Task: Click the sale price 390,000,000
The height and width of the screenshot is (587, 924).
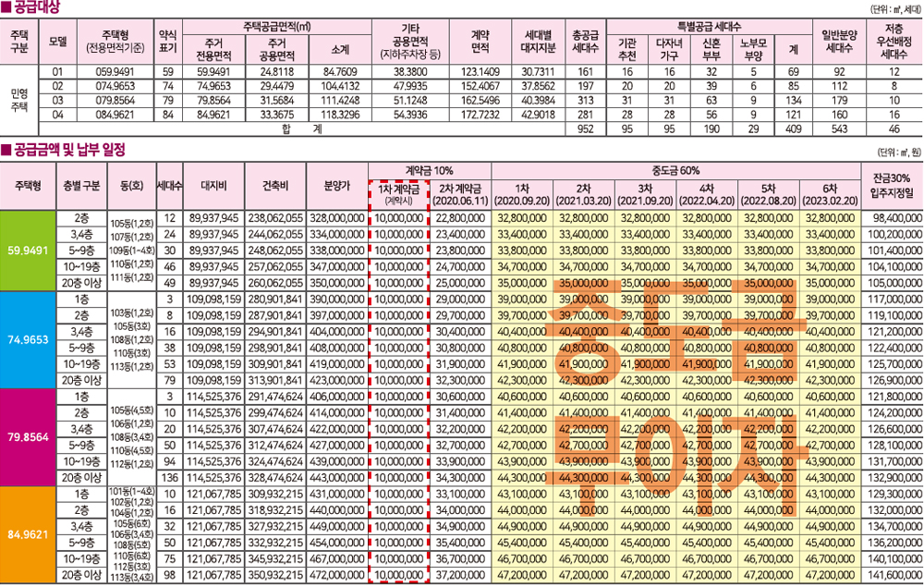Action: tap(337, 300)
